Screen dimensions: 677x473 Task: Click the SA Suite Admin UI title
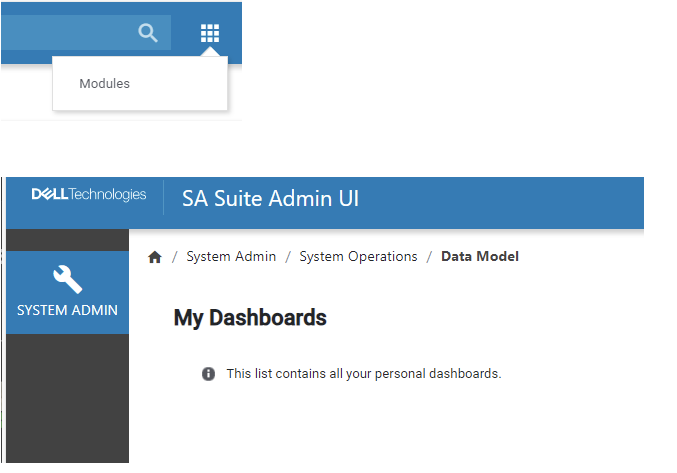pyautogui.click(x=270, y=198)
